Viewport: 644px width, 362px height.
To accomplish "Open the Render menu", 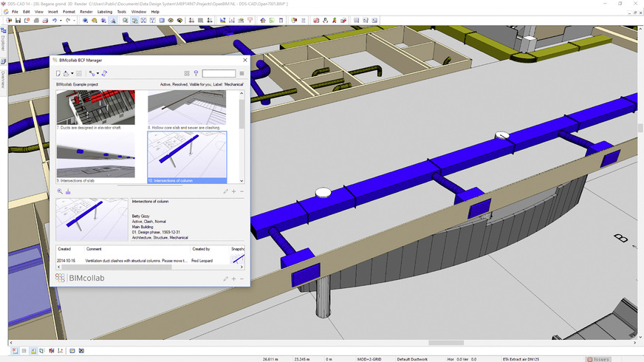I will pyautogui.click(x=86, y=12).
